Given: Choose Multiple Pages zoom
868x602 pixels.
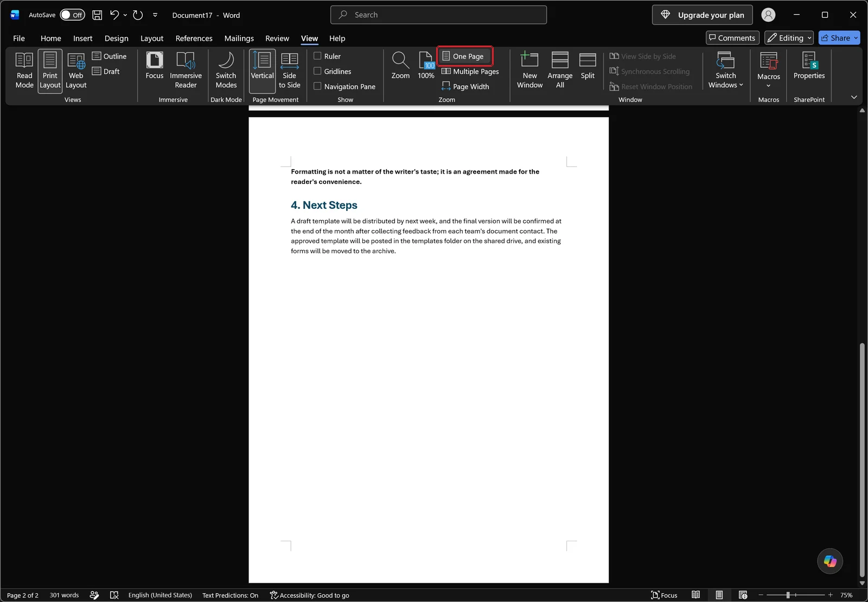Looking at the screenshot, I should coord(470,71).
